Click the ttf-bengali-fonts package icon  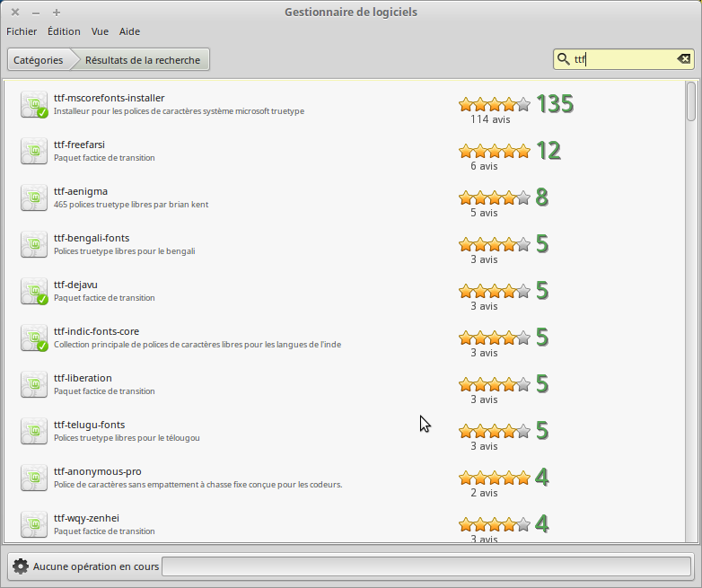(x=34, y=244)
